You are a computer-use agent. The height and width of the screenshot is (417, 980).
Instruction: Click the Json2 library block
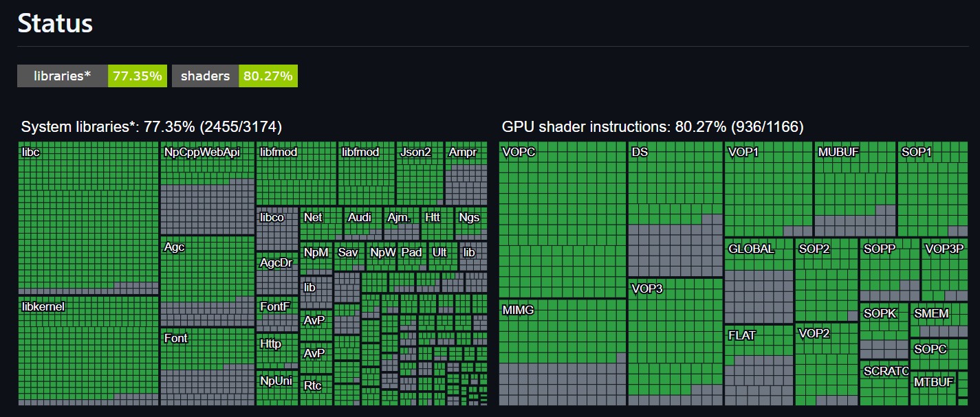(420, 173)
